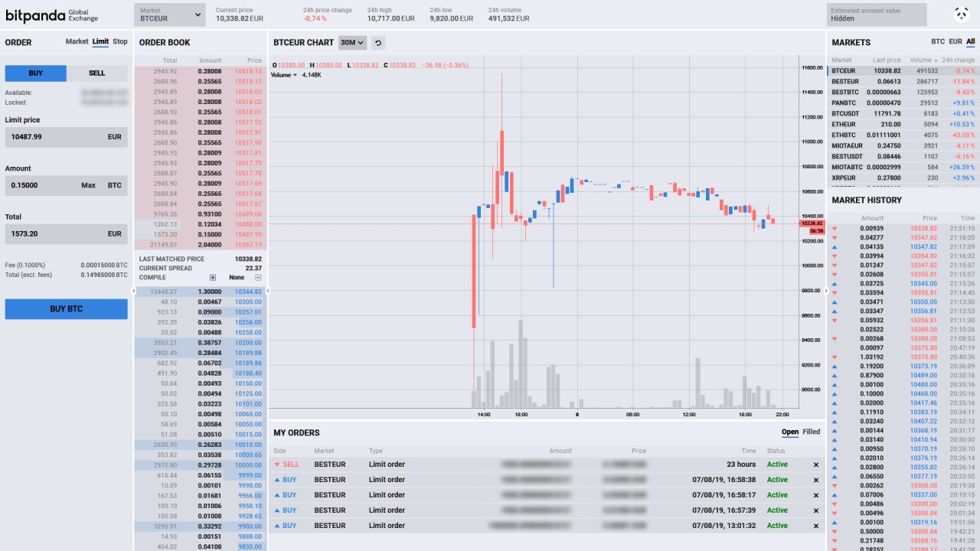Show Filled orders in My Orders

tap(812, 432)
